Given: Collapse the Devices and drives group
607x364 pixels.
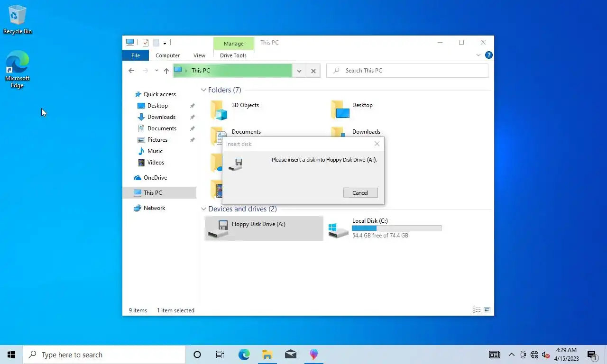Looking at the screenshot, I should click(x=203, y=209).
